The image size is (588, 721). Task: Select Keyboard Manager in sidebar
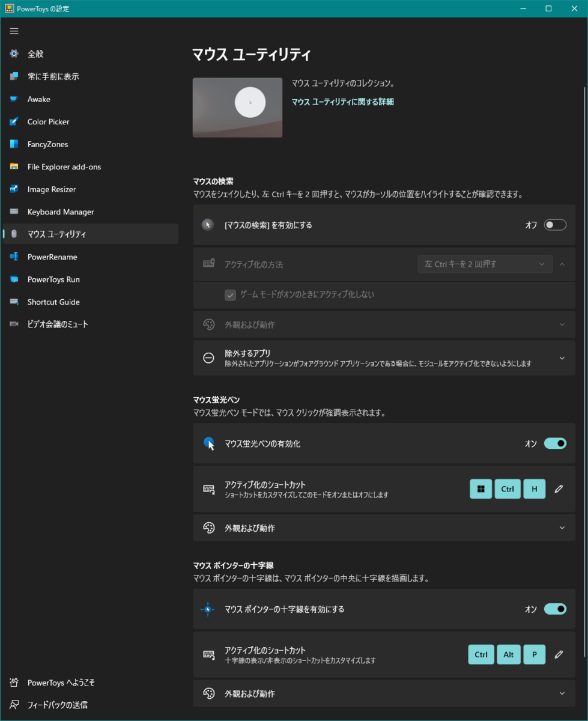point(91,212)
